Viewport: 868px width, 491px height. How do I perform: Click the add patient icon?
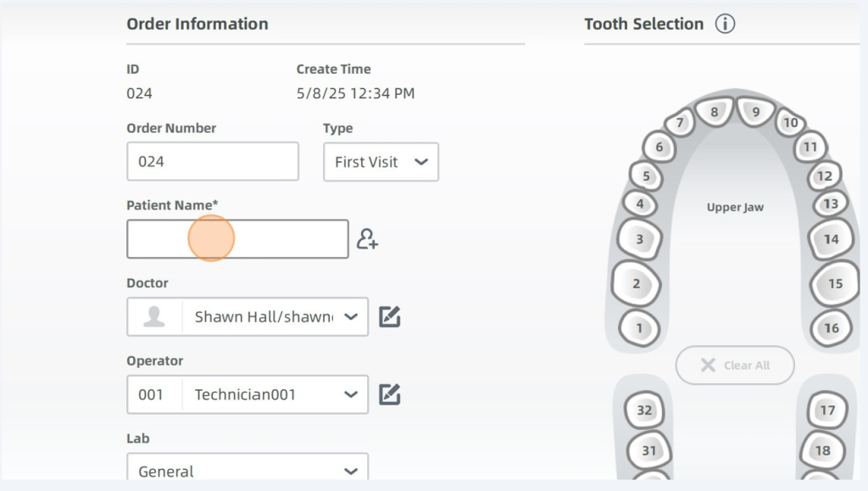coord(367,239)
